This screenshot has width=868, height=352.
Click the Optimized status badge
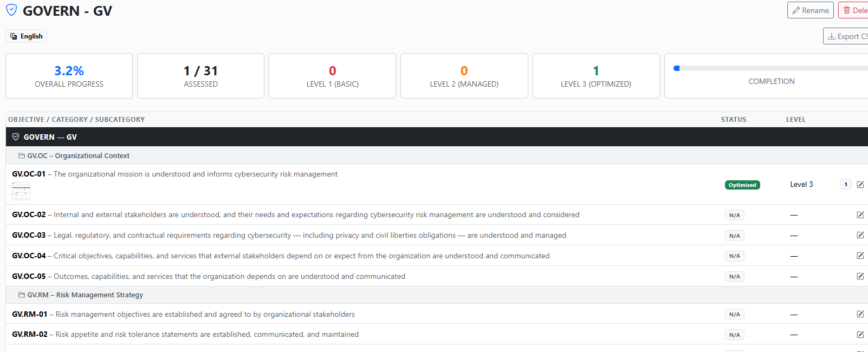pos(742,185)
